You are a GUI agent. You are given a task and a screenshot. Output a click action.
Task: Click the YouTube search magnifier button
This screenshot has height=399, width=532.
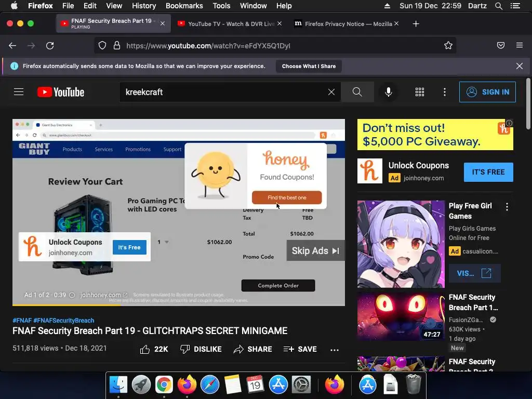[357, 91]
